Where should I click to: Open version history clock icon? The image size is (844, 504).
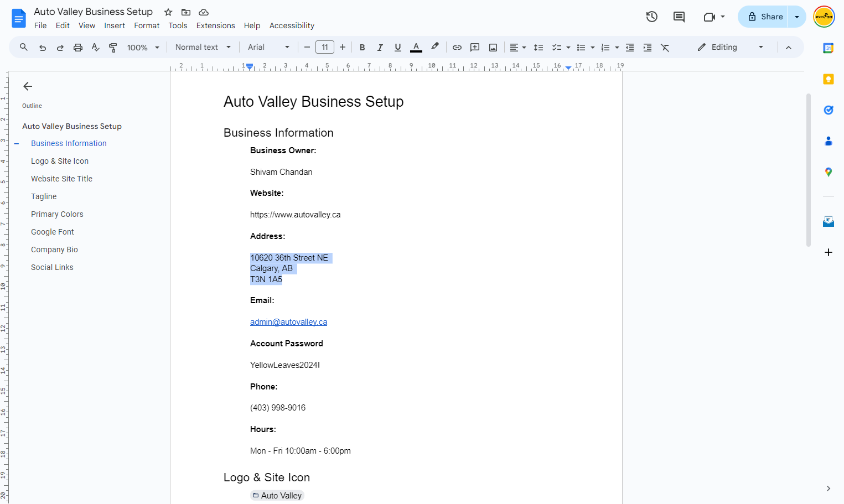652,17
